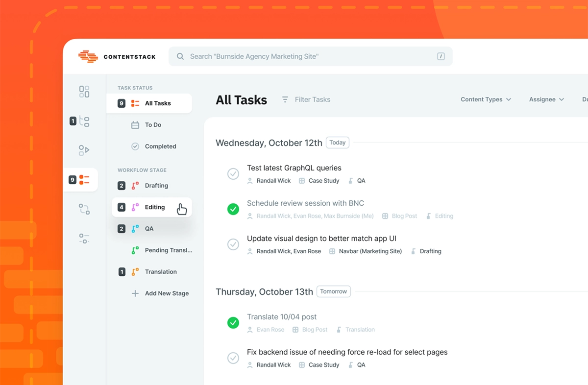
Task: Mark Test latest GraphQL queries complete
Action: click(x=233, y=174)
